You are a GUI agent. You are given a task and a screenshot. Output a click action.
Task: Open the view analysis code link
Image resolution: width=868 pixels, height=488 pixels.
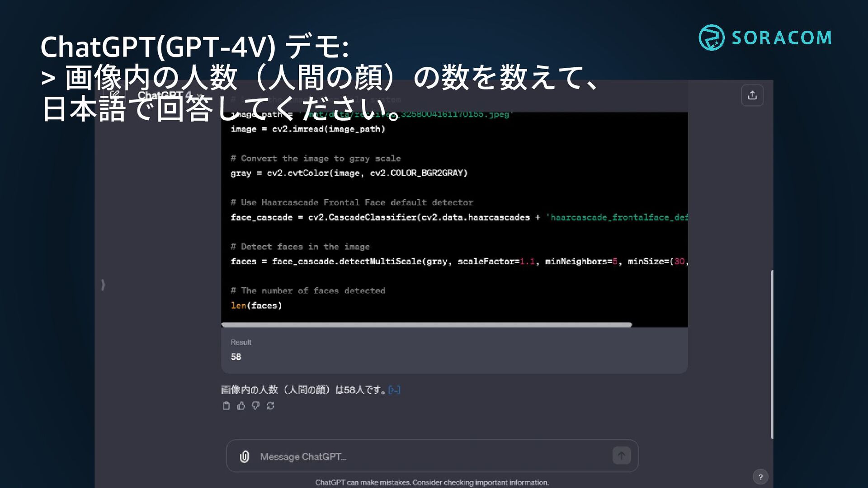[x=394, y=390]
